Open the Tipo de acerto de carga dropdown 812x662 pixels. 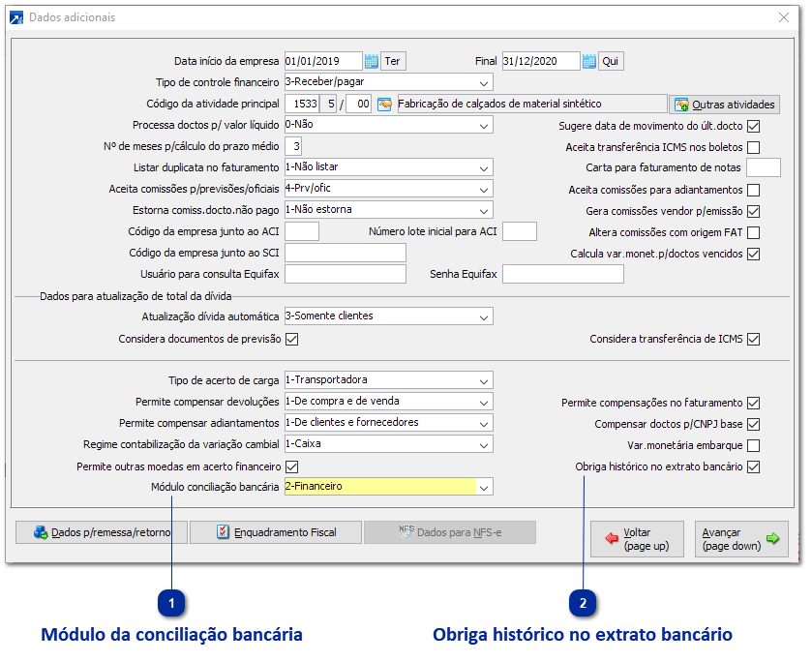(484, 379)
